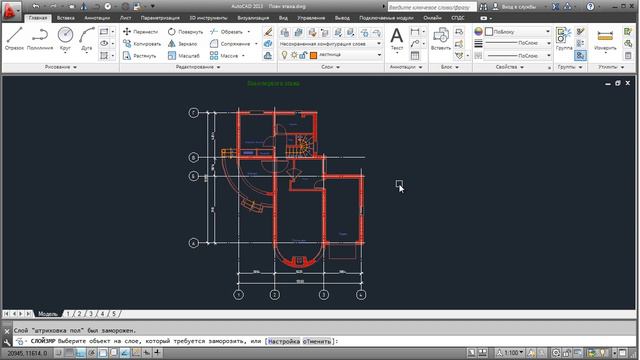This screenshot has width=640, height=360.
Task: Toggle the plus-shaped status bar button
Action: coord(157,353)
